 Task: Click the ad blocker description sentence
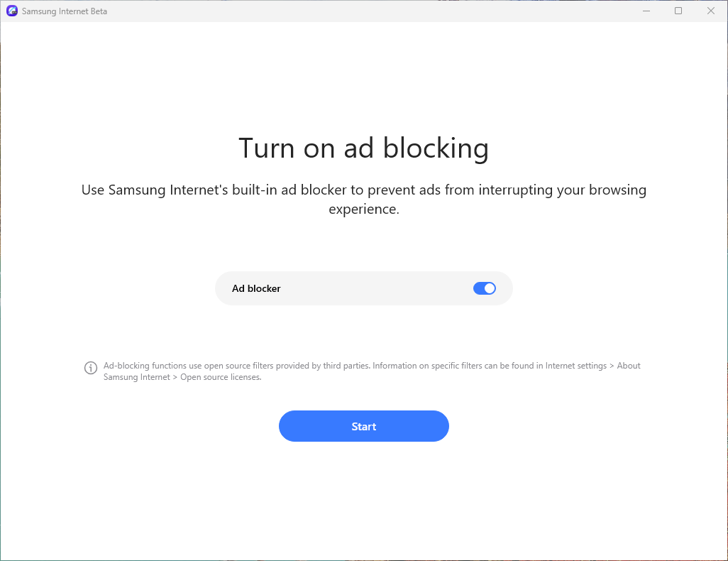[363, 199]
